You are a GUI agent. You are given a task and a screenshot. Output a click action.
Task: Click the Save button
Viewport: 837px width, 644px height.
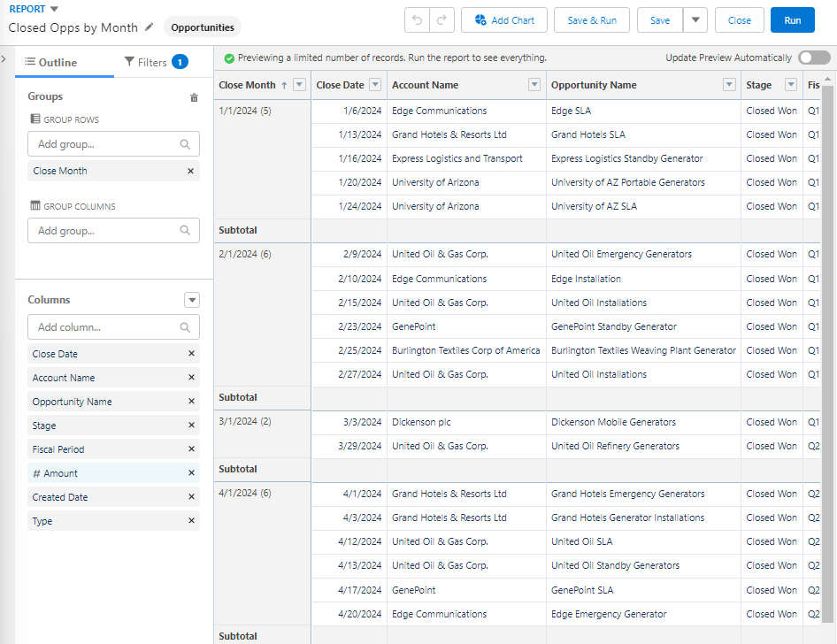click(660, 20)
